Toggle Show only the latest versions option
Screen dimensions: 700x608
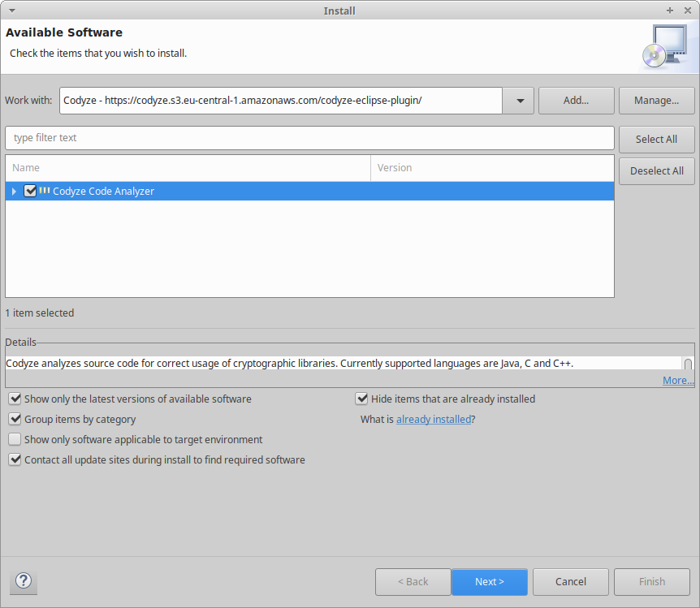15,399
